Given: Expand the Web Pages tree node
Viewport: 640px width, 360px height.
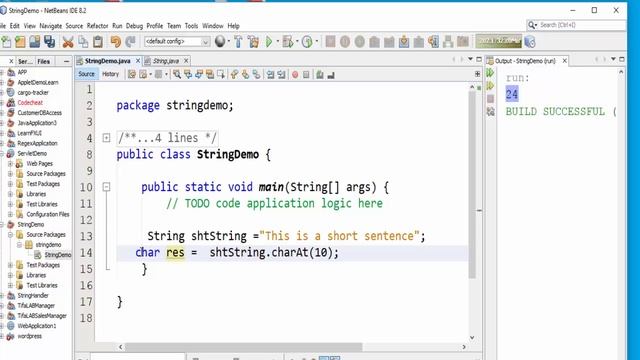Looking at the screenshot, I should (10, 164).
